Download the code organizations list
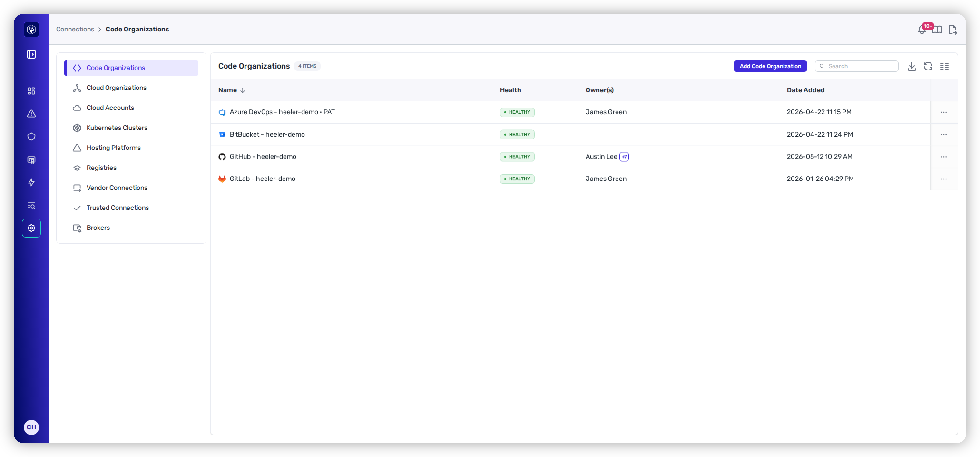This screenshot has height=457, width=980. [x=911, y=66]
